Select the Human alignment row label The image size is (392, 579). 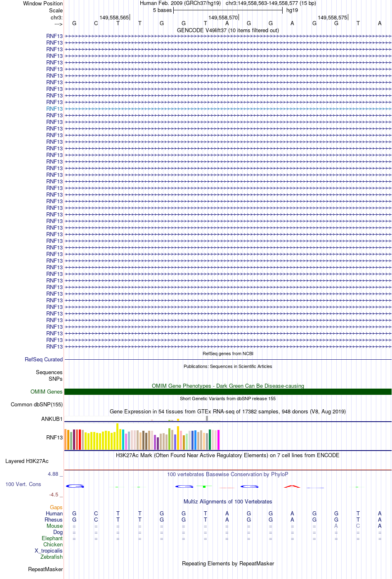click(x=54, y=514)
